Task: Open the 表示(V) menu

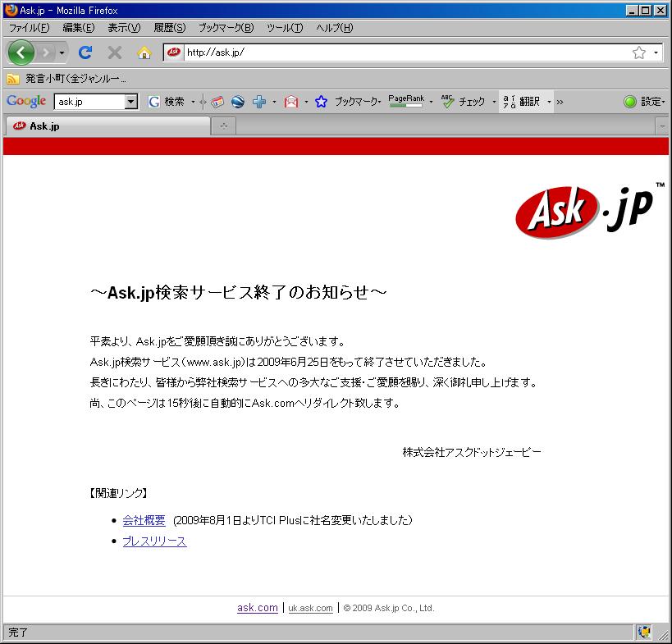Action: coord(124,28)
